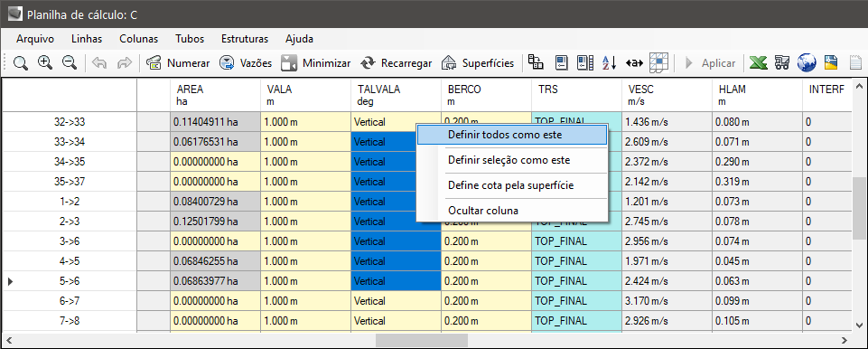
Task: Click the vertical scrollbar down arrow
Action: [x=859, y=325]
